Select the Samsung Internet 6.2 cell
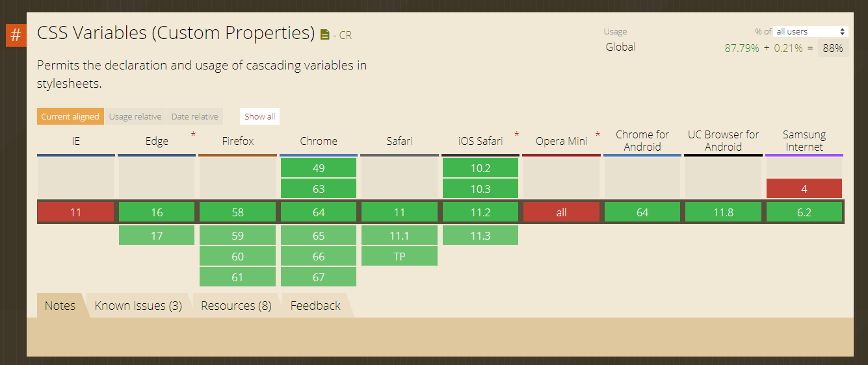Image resolution: width=868 pixels, height=365 pixels. click(x=804, y=212)
